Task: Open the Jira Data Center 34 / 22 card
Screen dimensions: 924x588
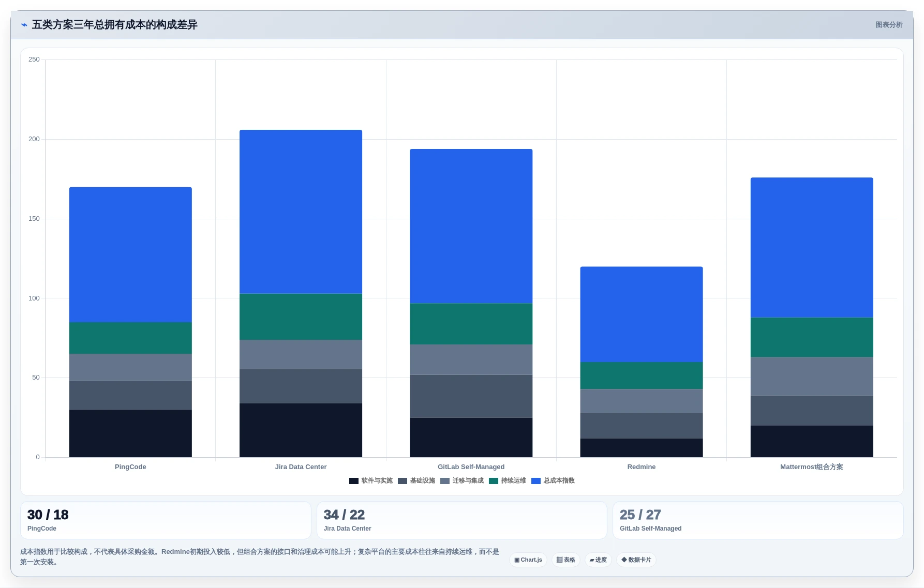Action: [x=461, y=520]
